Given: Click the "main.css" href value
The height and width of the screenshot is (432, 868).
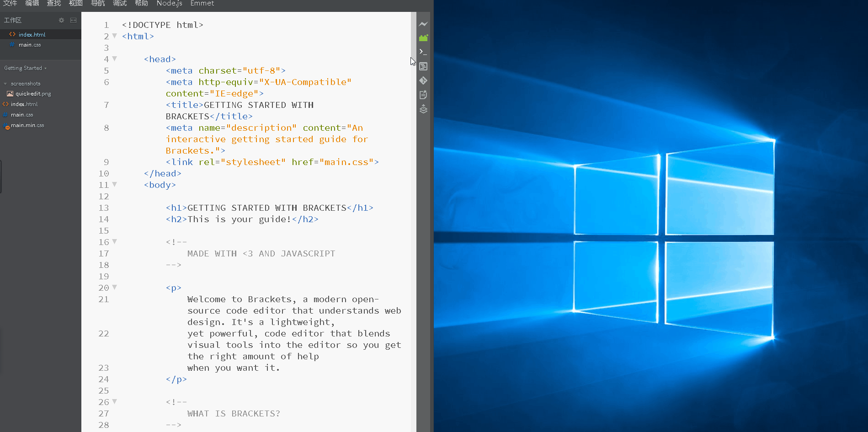Looking at the screenshot, I should (346, 162).
